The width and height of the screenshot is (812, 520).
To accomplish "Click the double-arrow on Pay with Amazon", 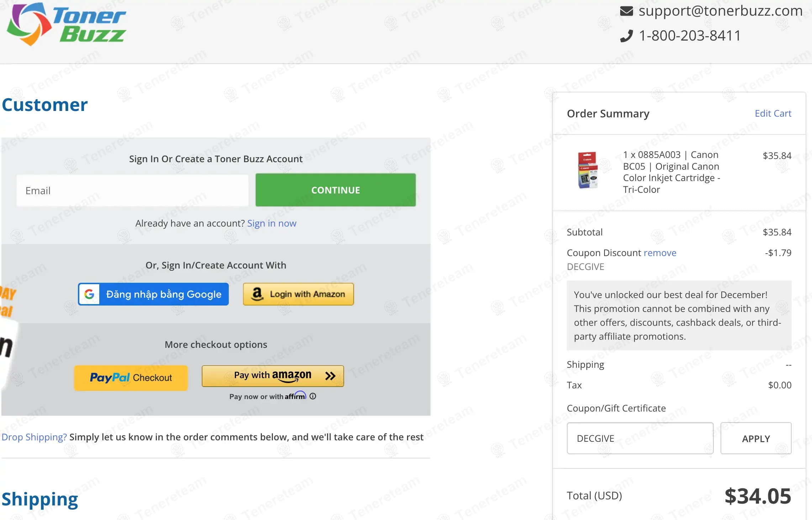I will point(330,376).
